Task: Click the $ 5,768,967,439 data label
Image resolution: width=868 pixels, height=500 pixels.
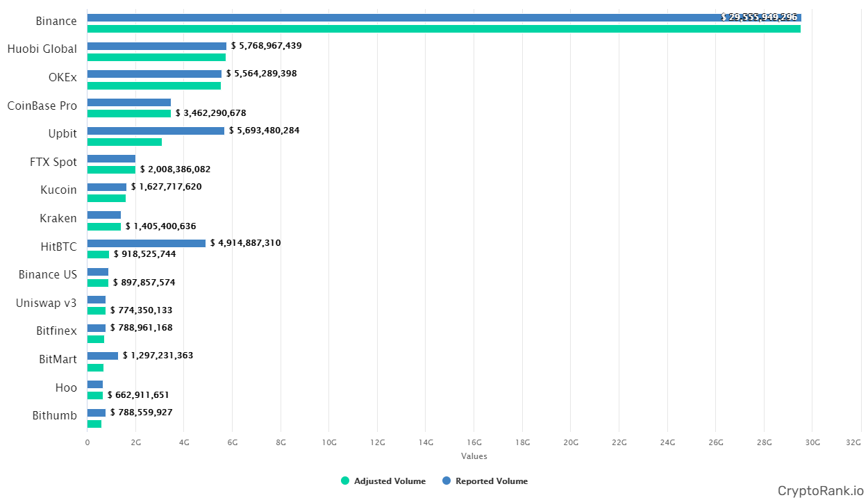Action: tap(267, 46)
